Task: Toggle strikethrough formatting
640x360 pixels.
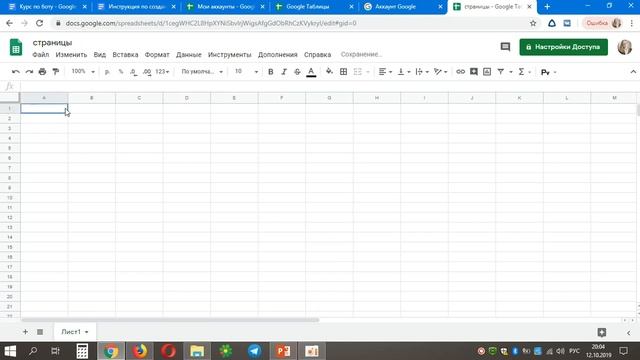Action: coord(297,72)
